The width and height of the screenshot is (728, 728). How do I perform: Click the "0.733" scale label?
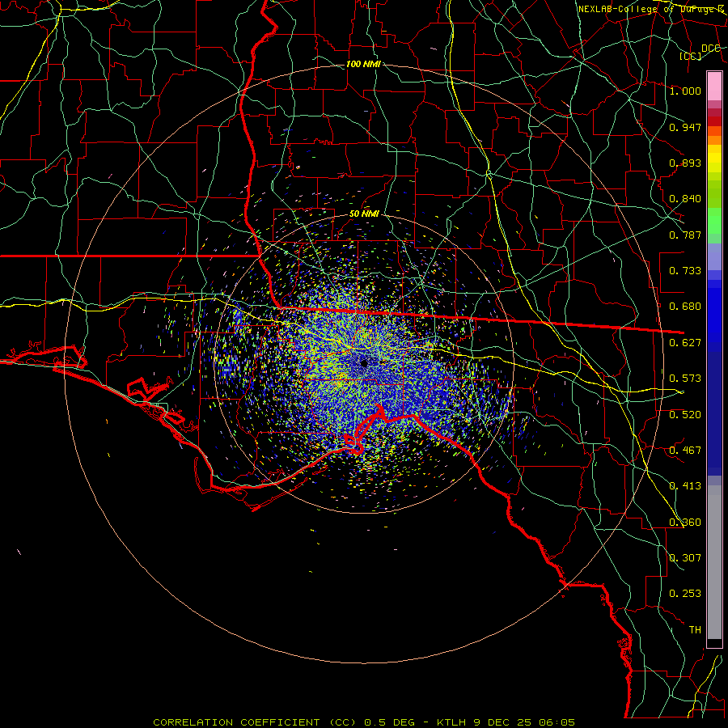(685, 271)
